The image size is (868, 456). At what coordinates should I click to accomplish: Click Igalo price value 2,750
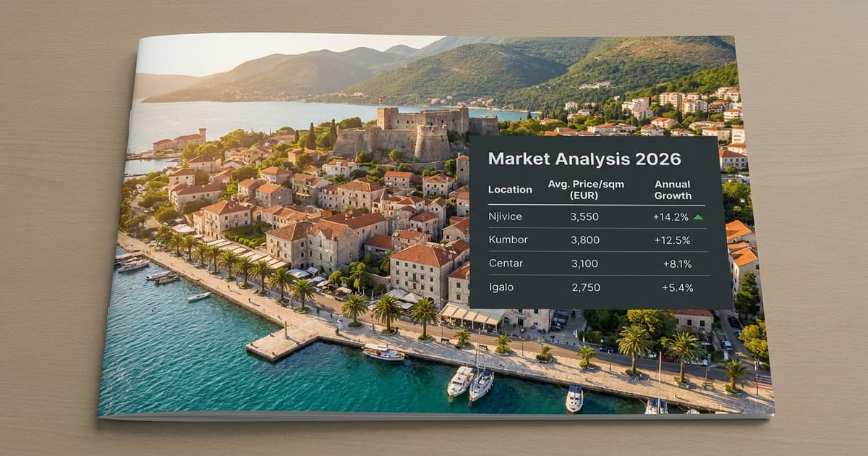(x=586, y=287)
